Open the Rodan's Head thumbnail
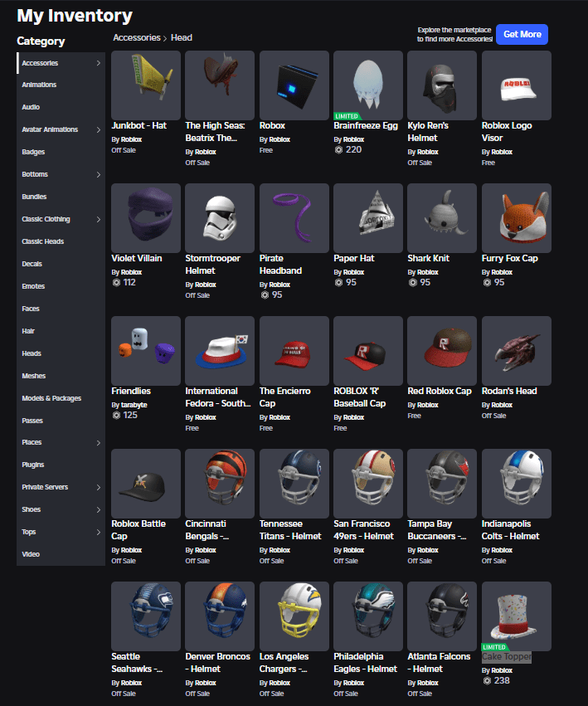This screenshot has width=588, height=706. (517, 351)
